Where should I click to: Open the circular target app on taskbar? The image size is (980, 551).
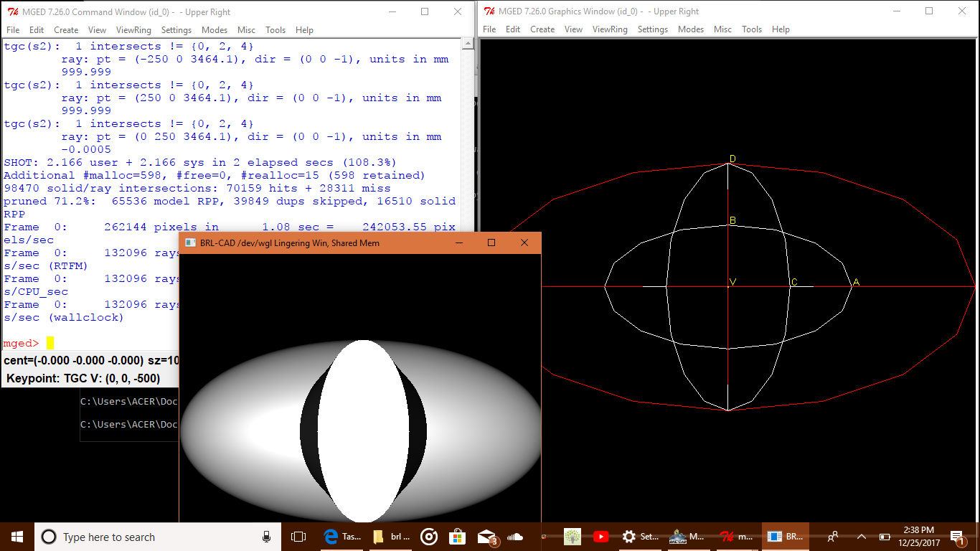click(x=429, y=537)
